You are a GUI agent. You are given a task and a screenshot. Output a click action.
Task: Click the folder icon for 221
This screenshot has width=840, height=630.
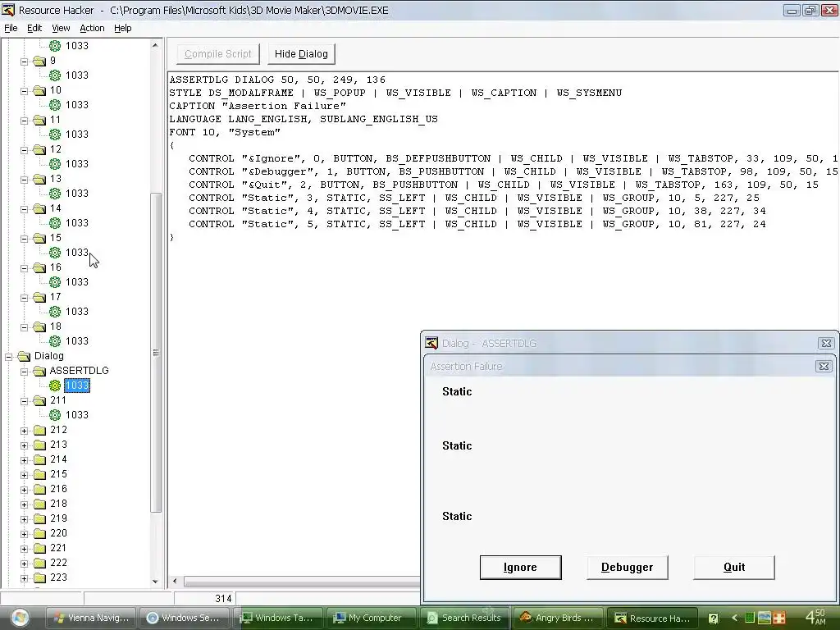point(39,548)
